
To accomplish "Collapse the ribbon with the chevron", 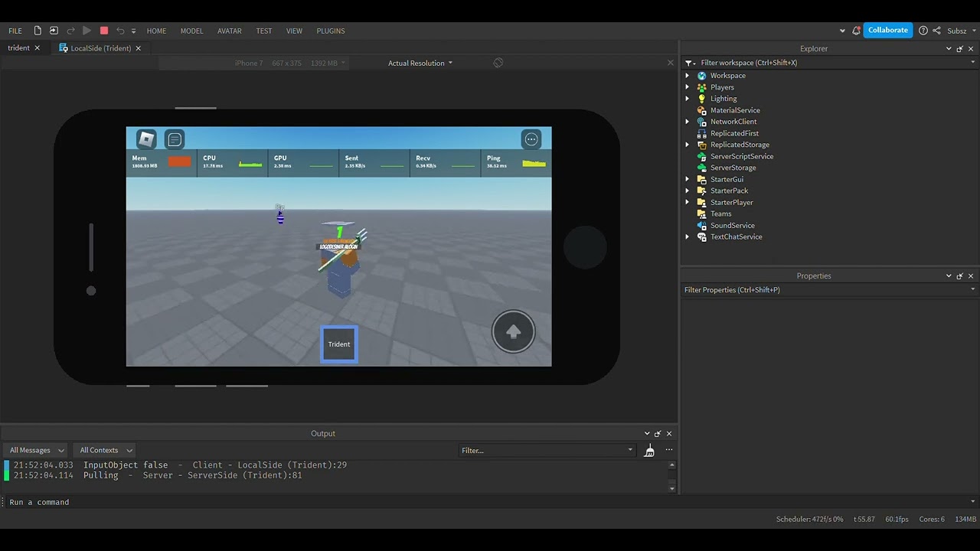I will pyautogui.click(x=843, y=31).
